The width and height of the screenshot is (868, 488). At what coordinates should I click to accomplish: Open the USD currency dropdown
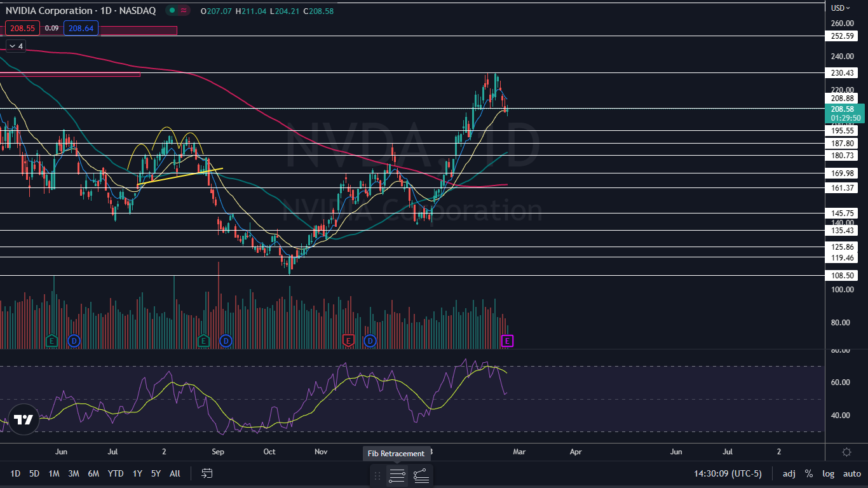click(840, 8)
